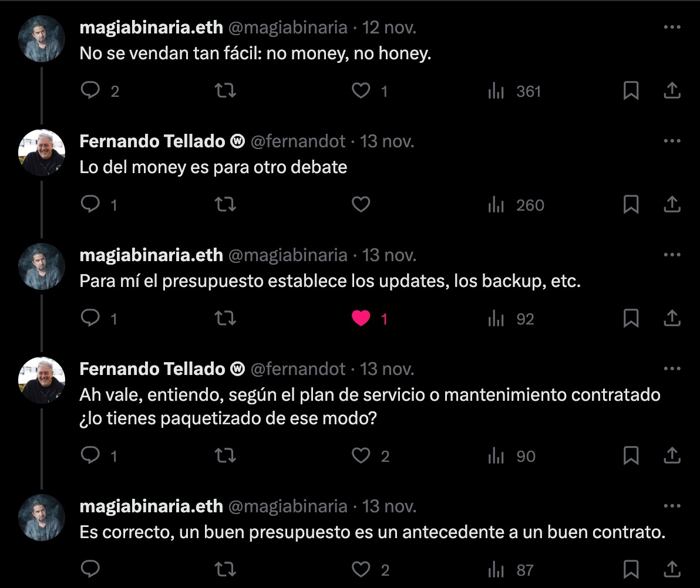Retweet the 'Ah vale, entiendo' tweet
700x588 pixels.
224,456
